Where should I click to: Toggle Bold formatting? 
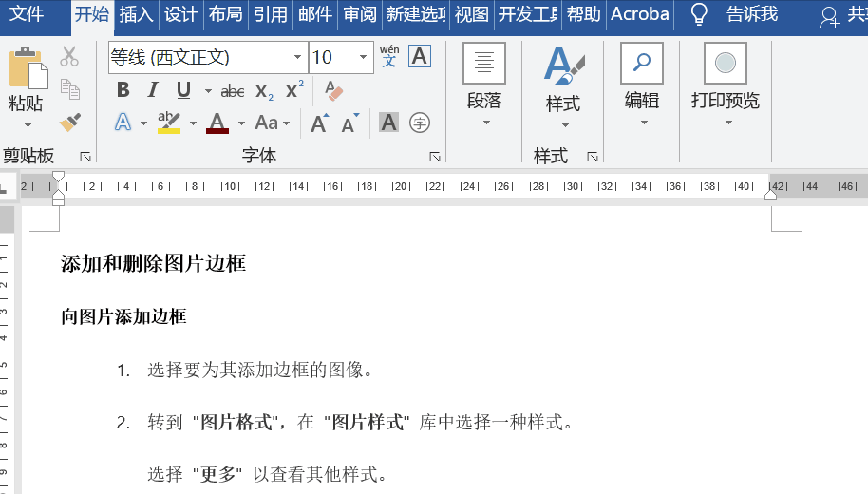click(x=123, y=89)
